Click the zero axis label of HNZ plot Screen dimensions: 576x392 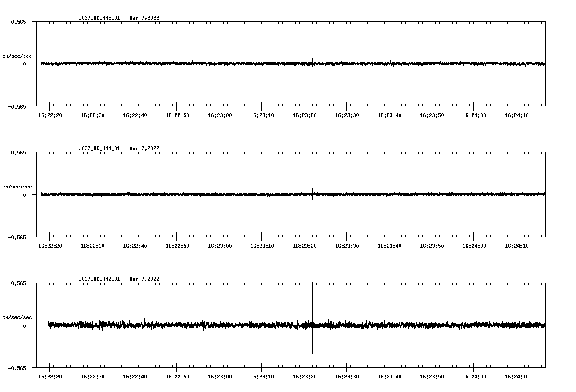point(25,325)
